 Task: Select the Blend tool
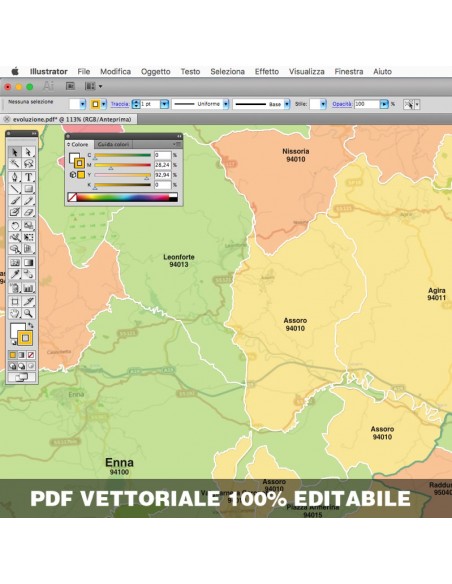click(28, 274)
